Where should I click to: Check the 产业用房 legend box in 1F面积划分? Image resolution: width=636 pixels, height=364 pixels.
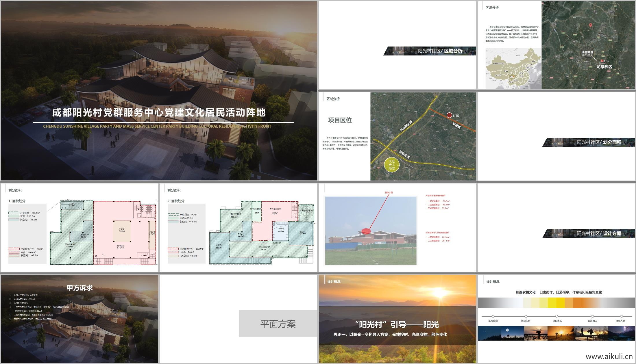pos(14,213)
